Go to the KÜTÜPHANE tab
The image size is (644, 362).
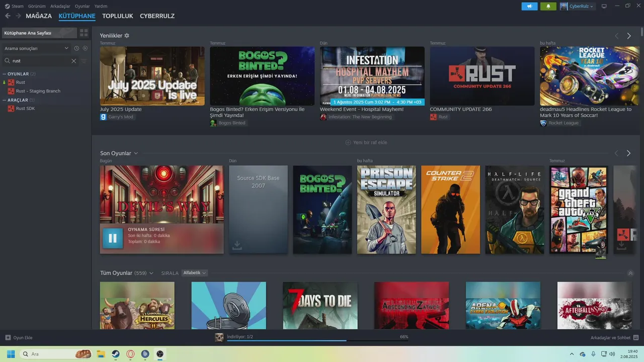pyautogui.click(x=77, y=16)
